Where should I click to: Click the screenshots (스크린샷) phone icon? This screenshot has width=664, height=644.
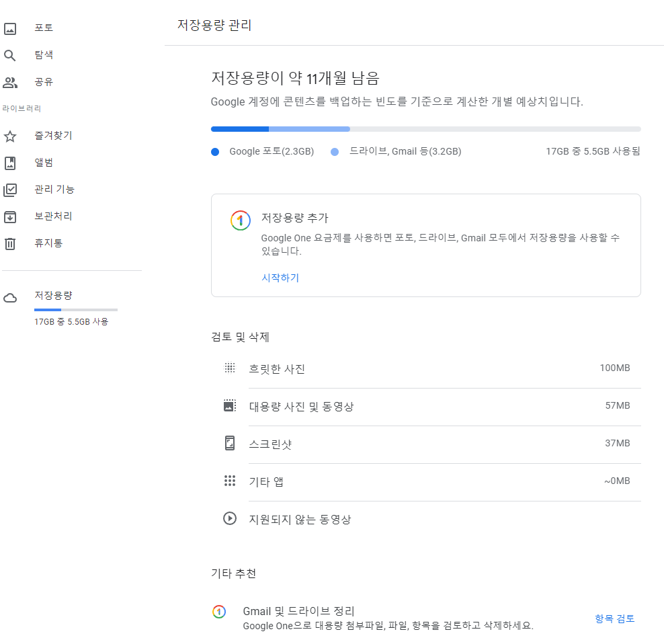pos(230,443)
